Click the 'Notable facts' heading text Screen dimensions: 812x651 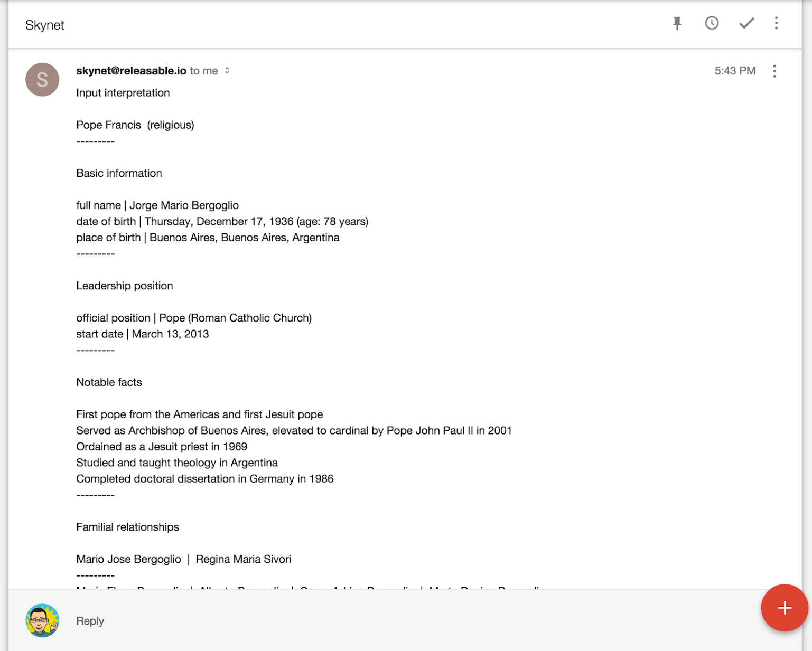pos(109,382)
